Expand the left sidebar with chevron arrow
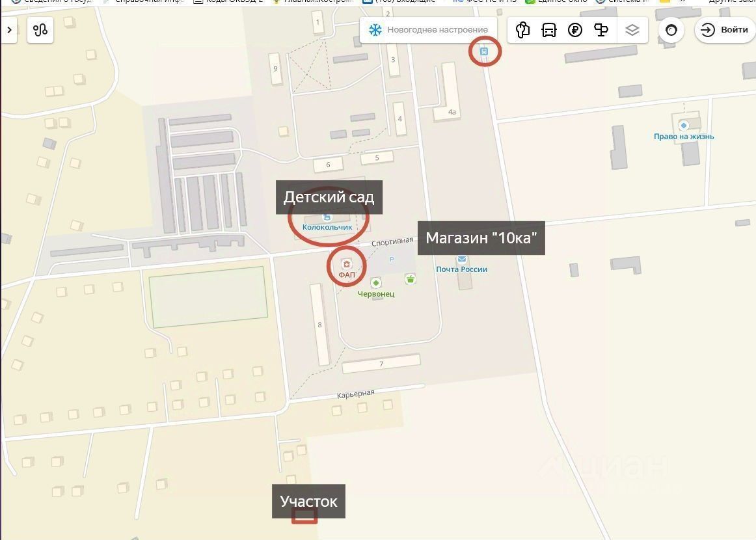The width and height of the screenshot is (756, 540). tap(9, 30)
